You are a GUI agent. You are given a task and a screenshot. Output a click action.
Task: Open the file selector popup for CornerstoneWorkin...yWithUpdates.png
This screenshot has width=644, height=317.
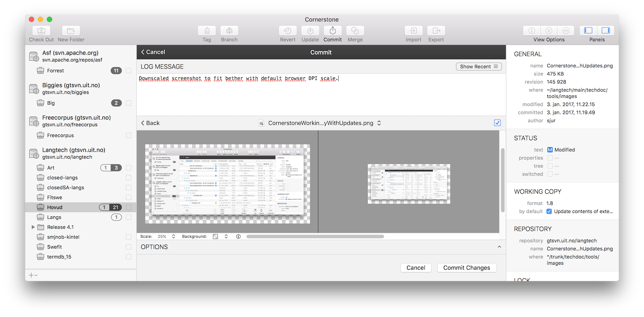pyautogui.click(x=379, y=123)
